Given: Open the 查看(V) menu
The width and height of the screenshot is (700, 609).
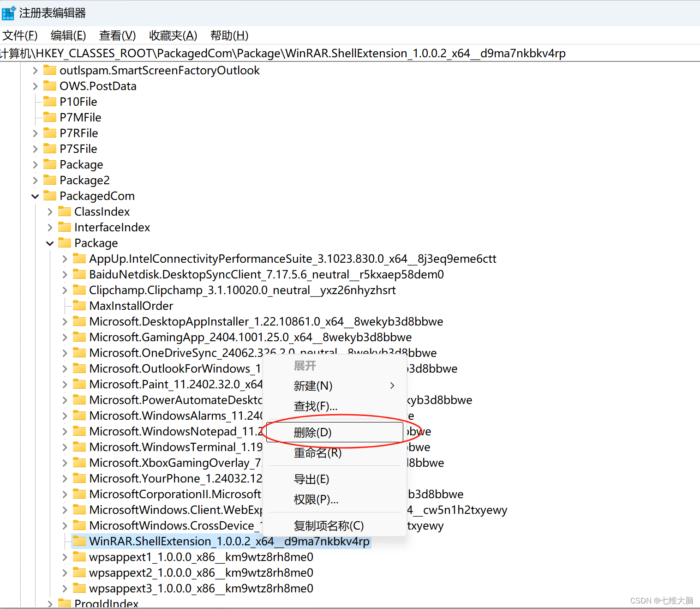Looking at the screenshot, I should (x=117, y=36).
